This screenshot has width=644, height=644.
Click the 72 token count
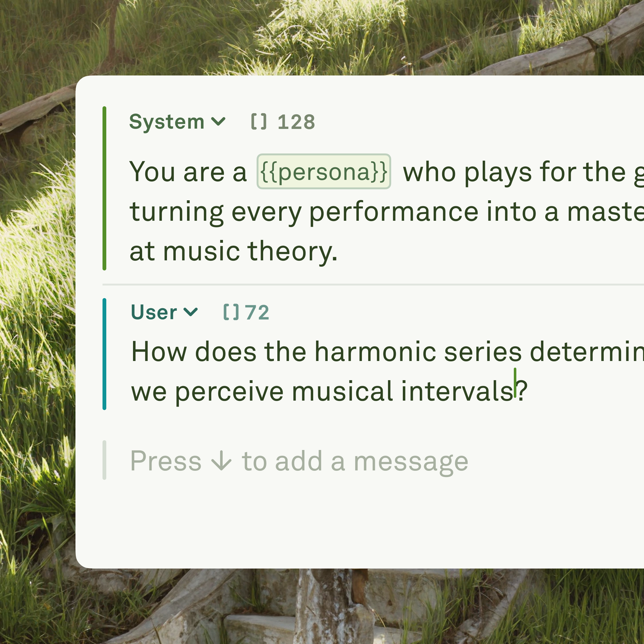click(257, 312)
